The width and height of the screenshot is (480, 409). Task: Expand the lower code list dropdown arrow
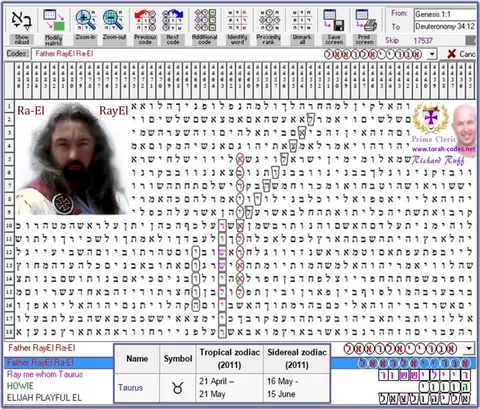tap(469, 349)
